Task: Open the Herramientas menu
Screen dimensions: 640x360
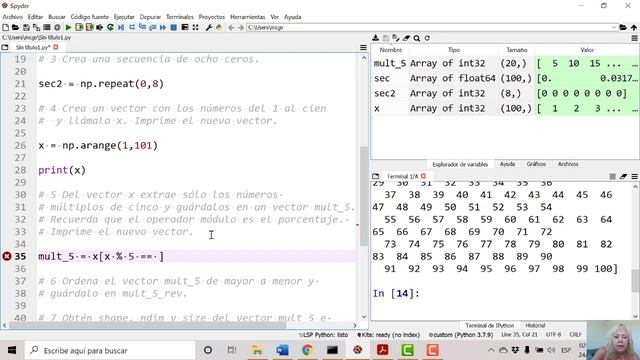Action: (248, 17)
